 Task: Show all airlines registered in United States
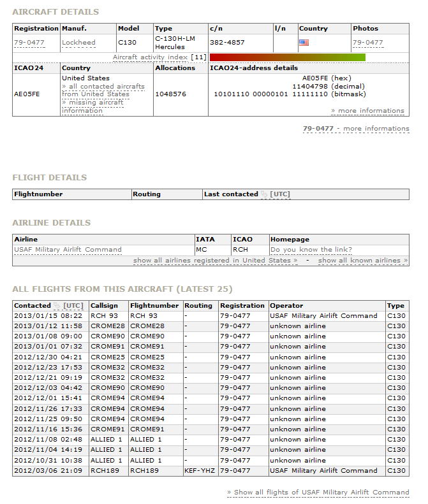pos(216,261)
